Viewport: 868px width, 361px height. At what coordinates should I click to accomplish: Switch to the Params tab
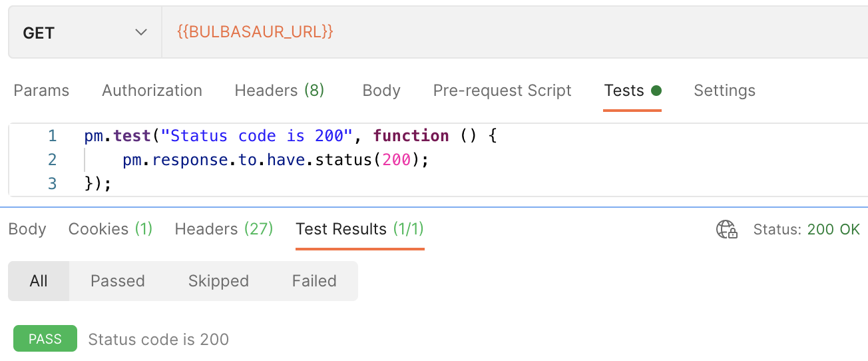coord(41,91)
